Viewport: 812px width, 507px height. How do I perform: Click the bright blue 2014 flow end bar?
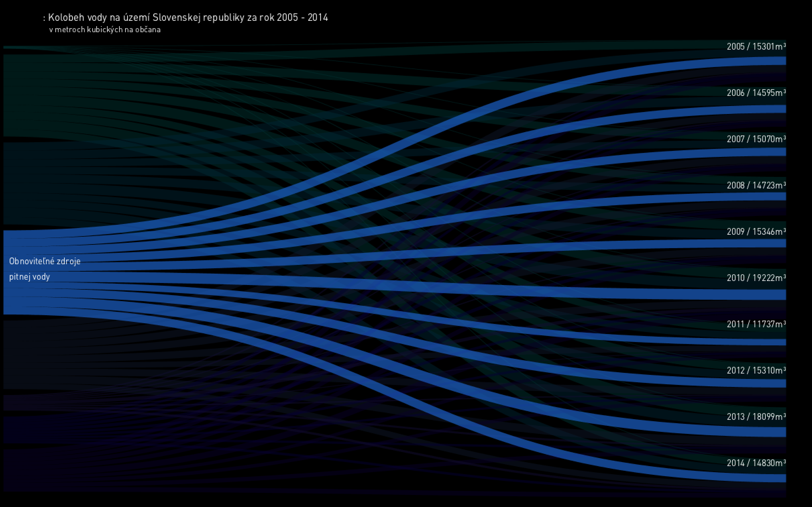click(771, 478)
